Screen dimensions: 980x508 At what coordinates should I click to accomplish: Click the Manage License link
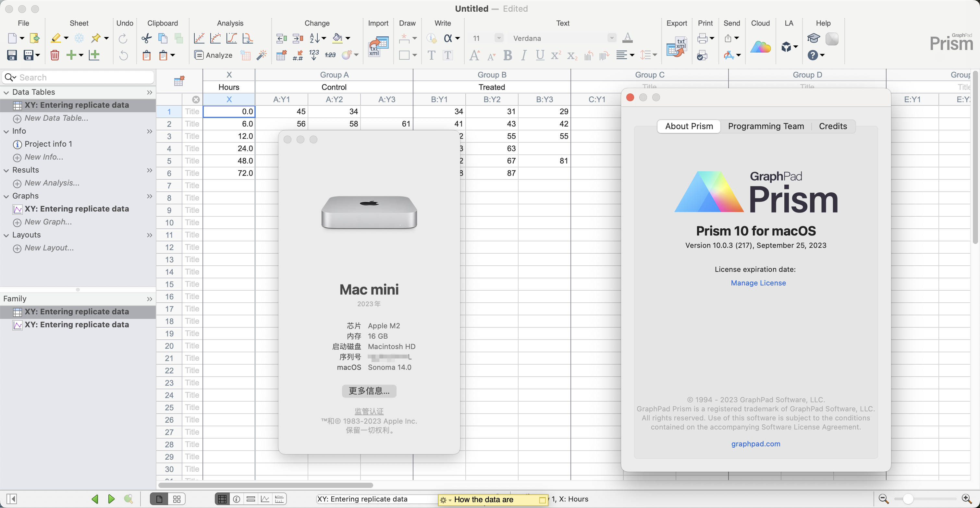pos(758,283)
